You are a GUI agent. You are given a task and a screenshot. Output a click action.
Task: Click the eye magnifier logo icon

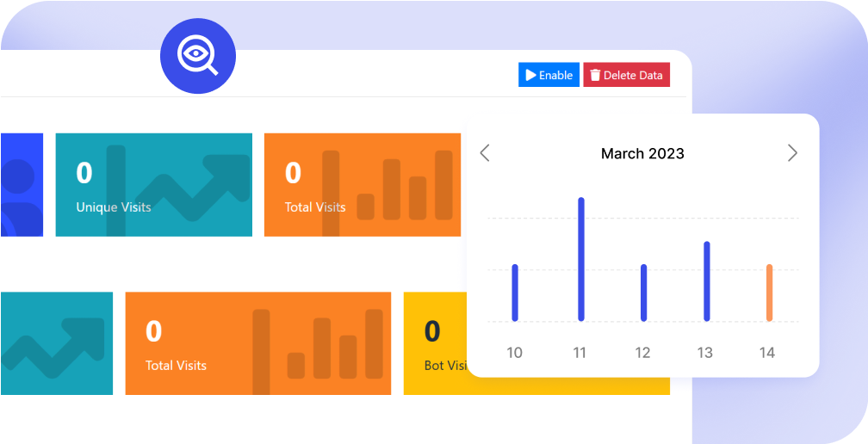[198, 57]
